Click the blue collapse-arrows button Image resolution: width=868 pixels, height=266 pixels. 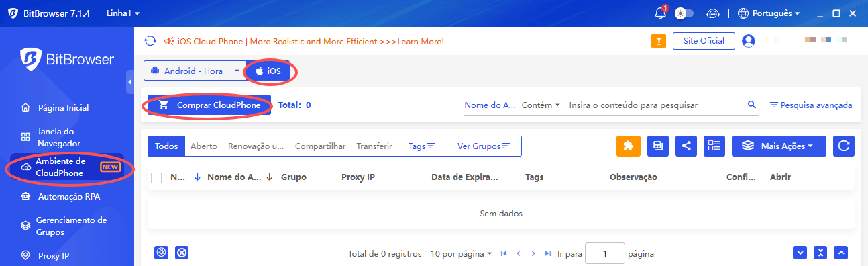[x=820, y=253]
